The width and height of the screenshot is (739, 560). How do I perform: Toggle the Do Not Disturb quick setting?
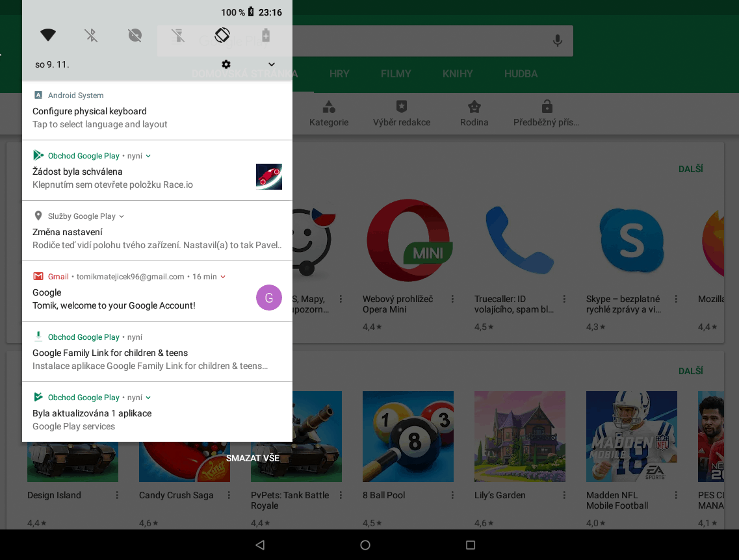click(x=135, y=35)
